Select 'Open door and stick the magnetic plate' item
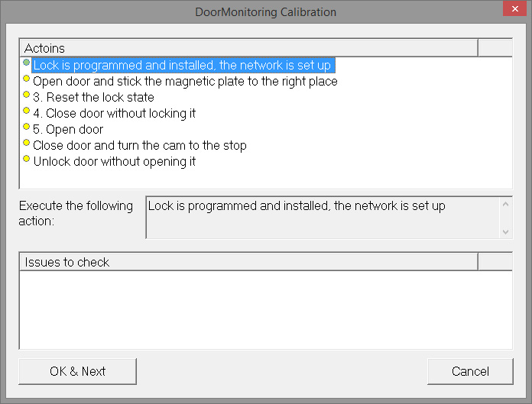 tap(185, 82)
